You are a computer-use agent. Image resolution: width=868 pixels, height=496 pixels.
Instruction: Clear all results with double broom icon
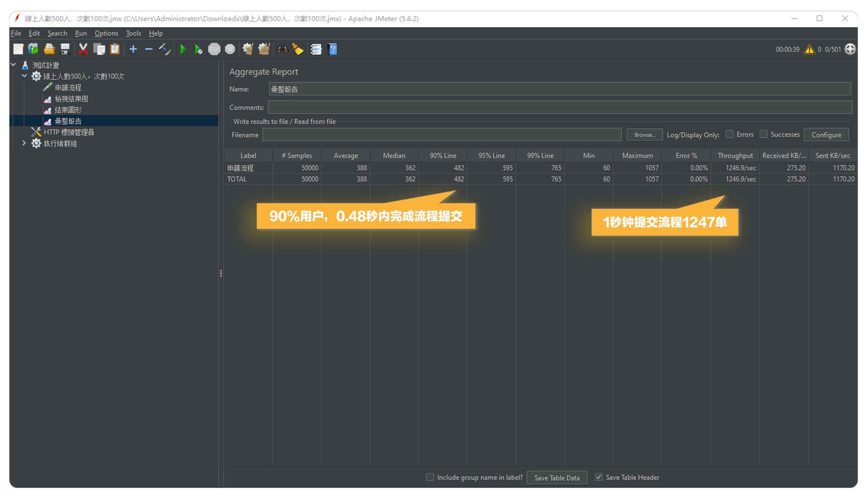(x=264, y=49)
